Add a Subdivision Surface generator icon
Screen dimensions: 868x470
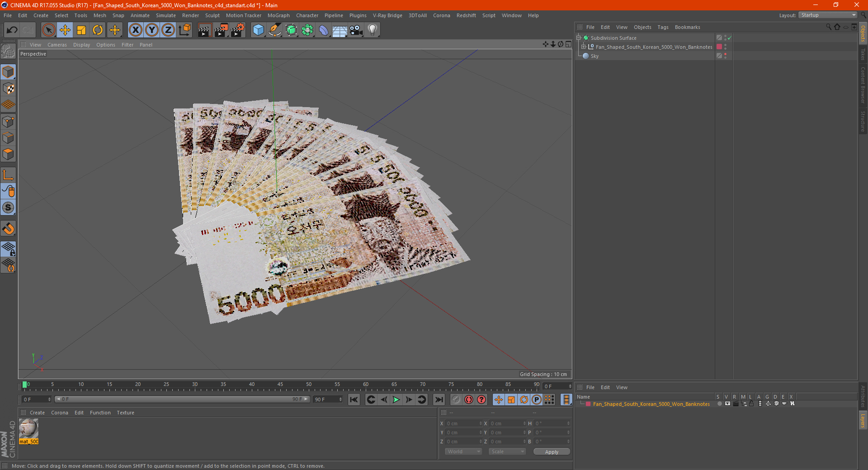291,30
